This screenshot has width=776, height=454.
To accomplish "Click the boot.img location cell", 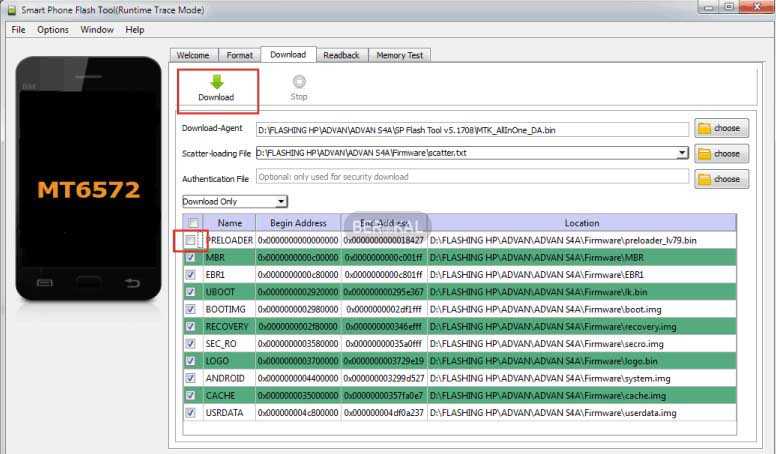I will pos(582,309).
